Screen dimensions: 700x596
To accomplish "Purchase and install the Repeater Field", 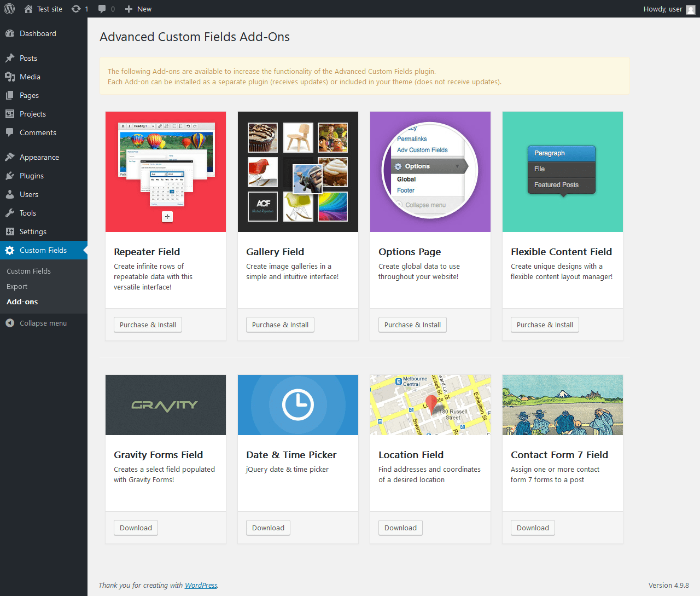I will coord(148,325).
